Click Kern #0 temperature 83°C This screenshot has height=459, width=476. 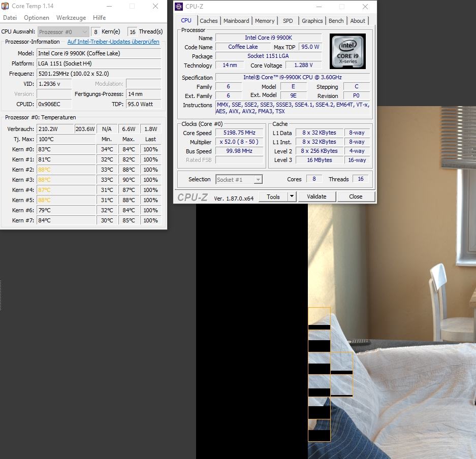click(x=66, y=149)
